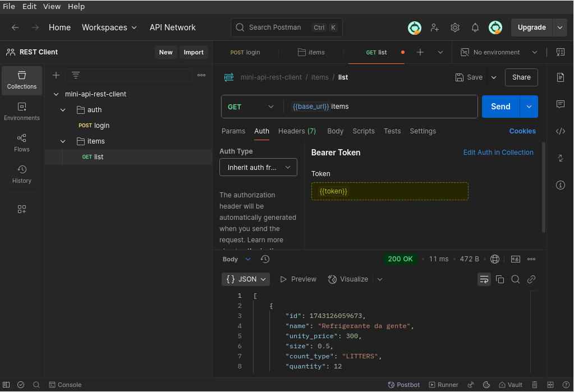574x392 pixels.
Task: Click the auth panel vertical scrollbar
Action: tap(543, 188)
